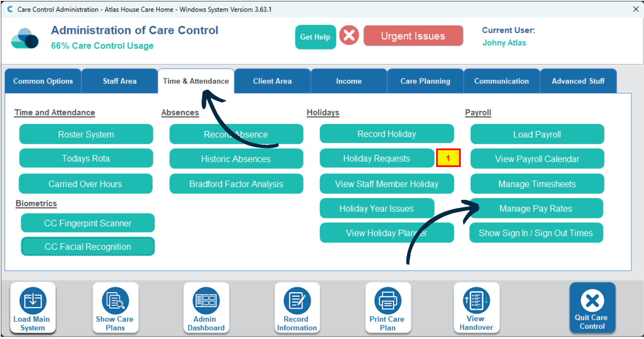
Task: Click the Record Absence button
Action: click(236, 134)
